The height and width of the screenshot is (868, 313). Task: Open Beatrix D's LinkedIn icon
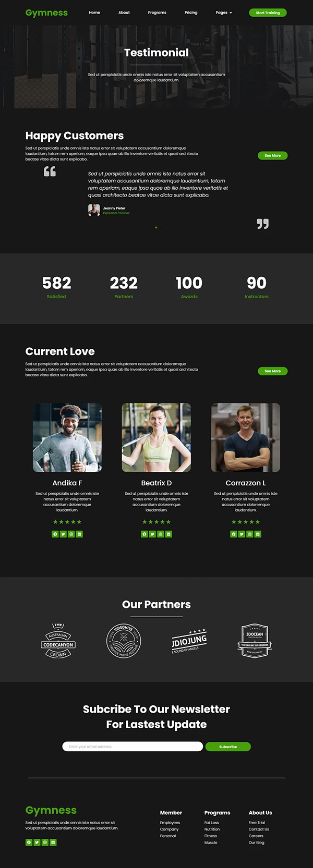168,534
